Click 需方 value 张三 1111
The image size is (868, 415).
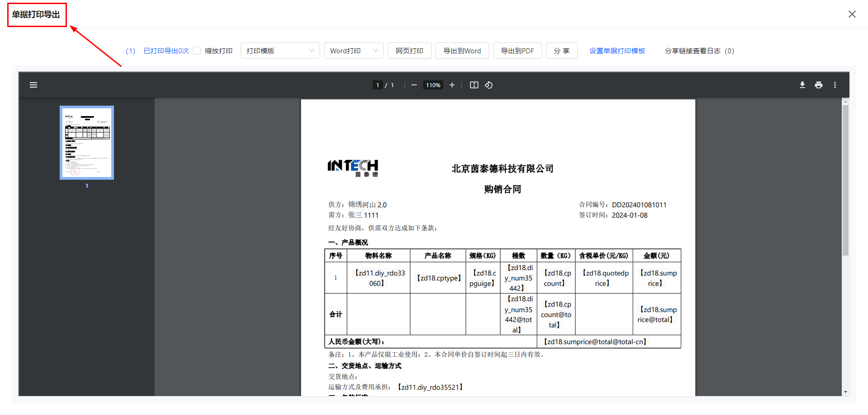point(363,215)
